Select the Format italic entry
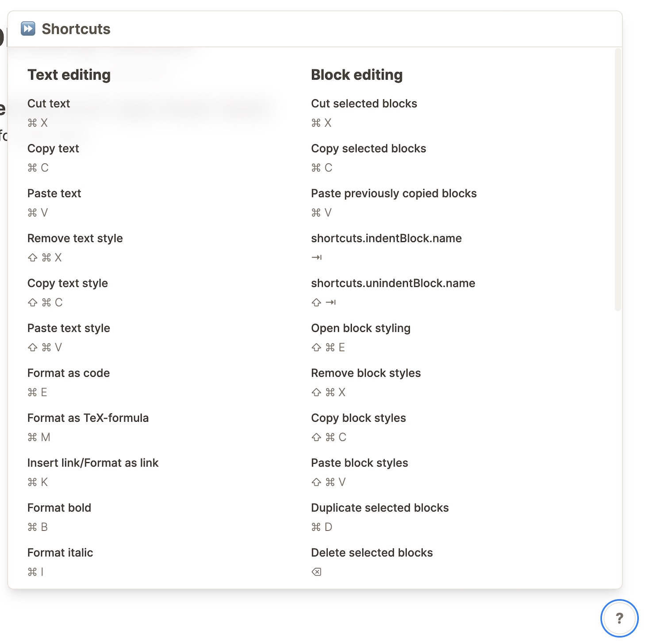The image size is (645, 644). point(60,553)
